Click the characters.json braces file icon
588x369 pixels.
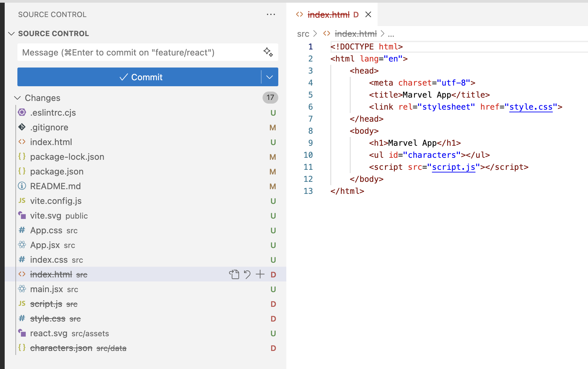pyautogui.click(x=22, y=348)
